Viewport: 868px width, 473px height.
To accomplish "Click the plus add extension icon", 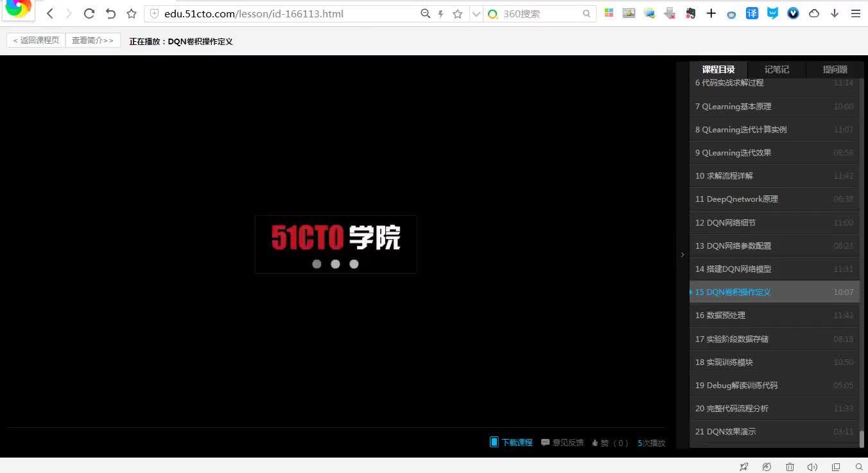I will (711, 13).
